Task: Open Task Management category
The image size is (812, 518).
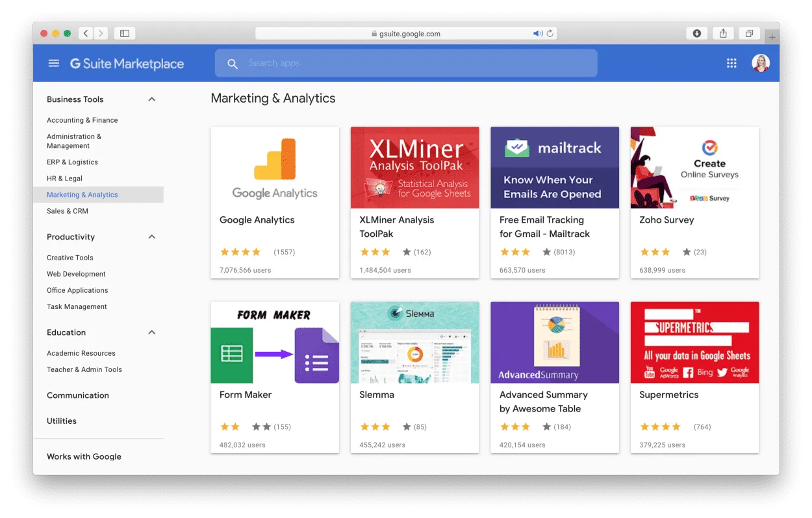Action: 77,306
